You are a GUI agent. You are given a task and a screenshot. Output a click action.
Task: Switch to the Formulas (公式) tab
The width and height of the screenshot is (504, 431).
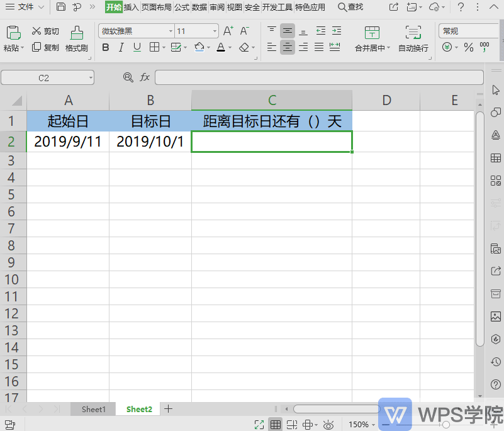182,7
